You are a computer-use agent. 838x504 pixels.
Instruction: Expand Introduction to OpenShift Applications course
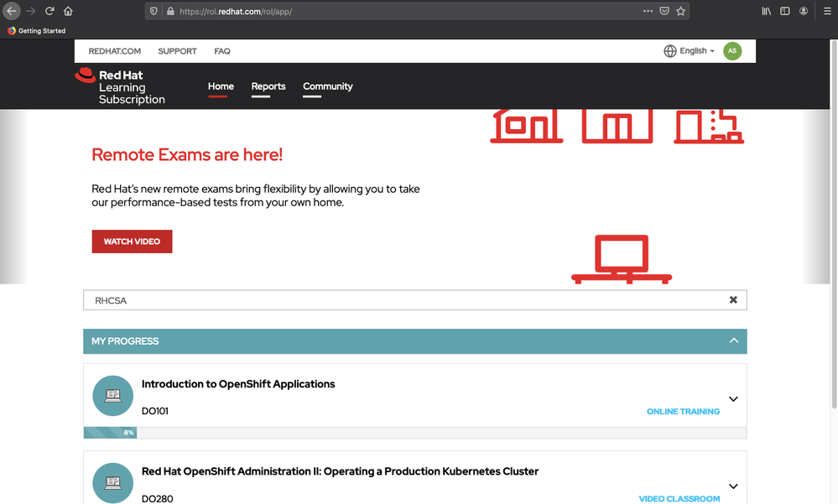click(x=733, y=399)
